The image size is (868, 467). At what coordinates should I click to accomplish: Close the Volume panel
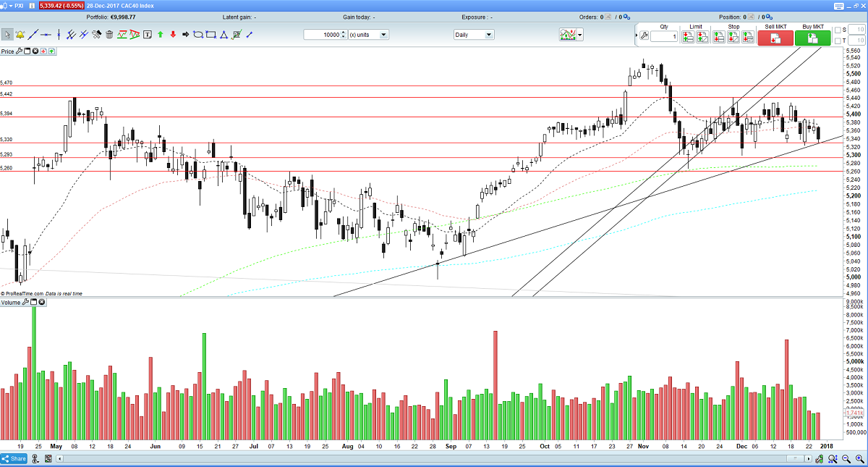(x=41, y=302)
